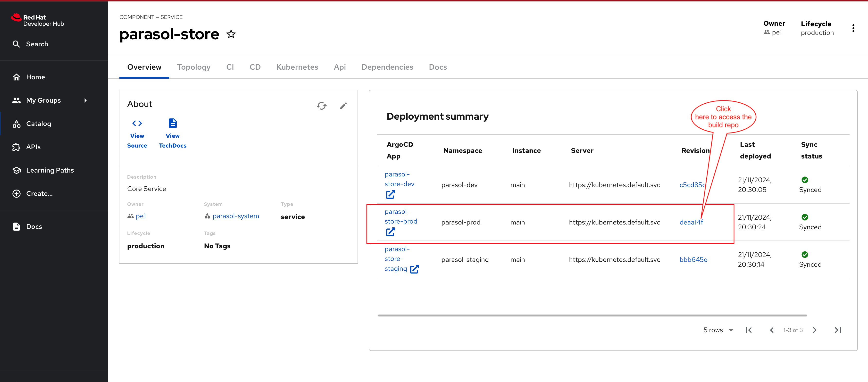Go to last page of table

tap(838, 330)
